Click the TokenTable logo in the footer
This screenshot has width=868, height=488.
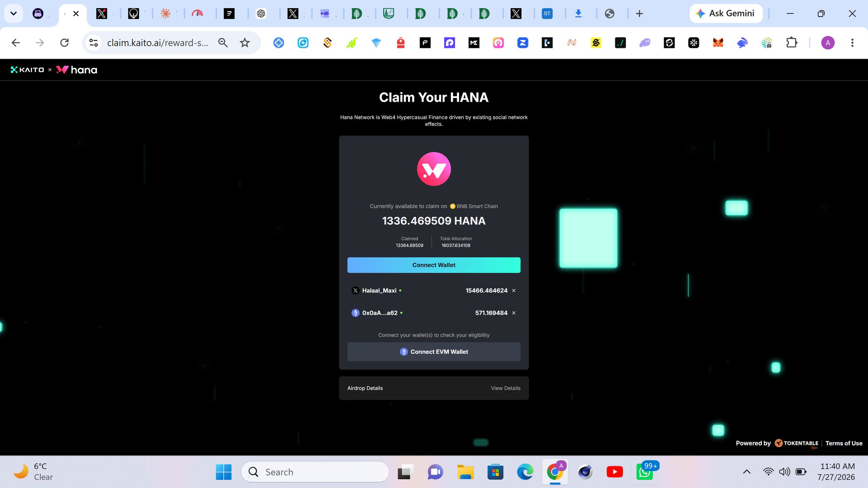coord(796,443)
